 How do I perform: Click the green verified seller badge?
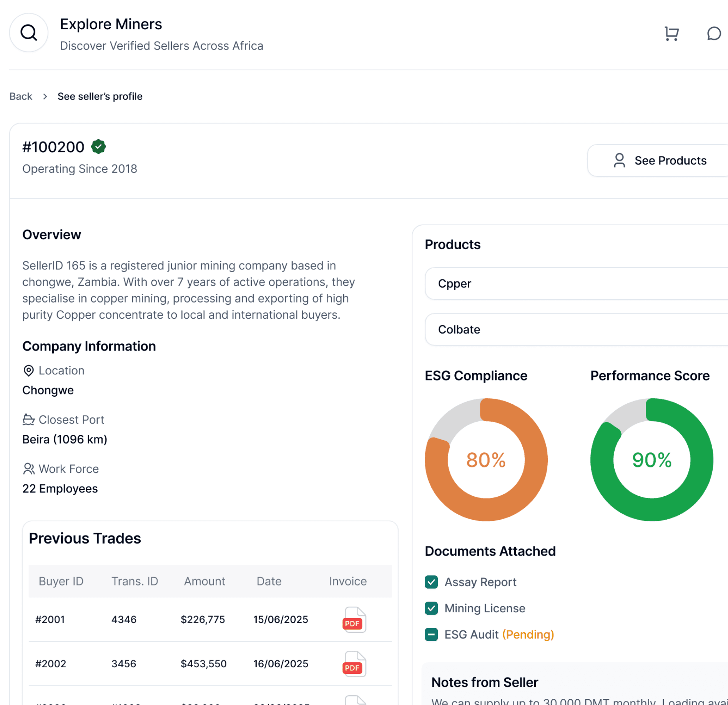click(x=98, y=147)
